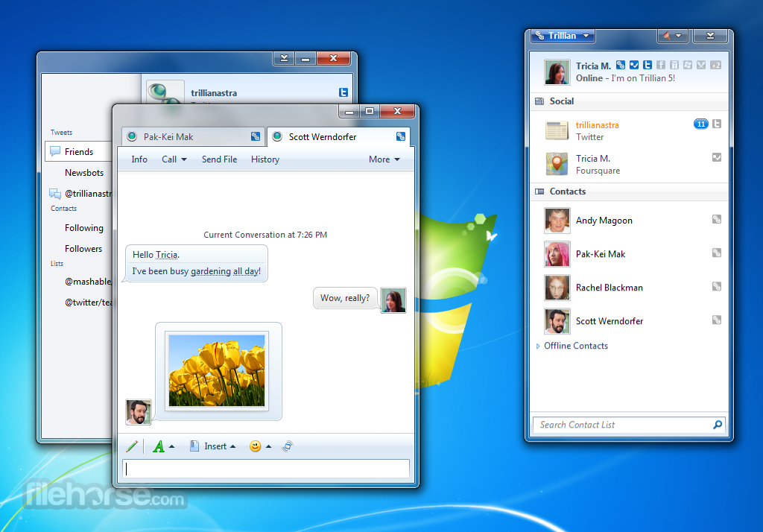Open the Trillian menu dropdown
This screenshot has height=532, width=763.
(563, 35)
